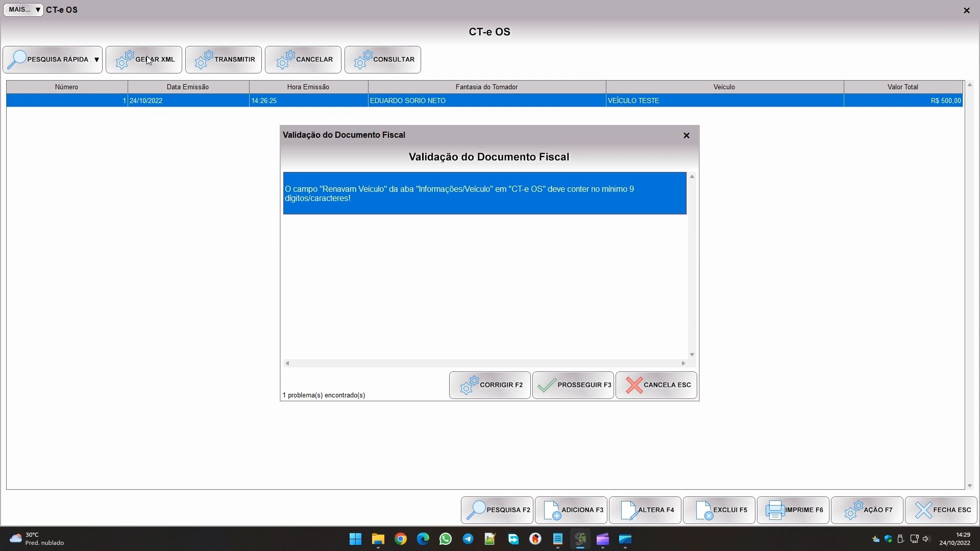Open Telegram from the taskbar
Image resolution: width=980 pixels, height=551 pixels.
[x=468, y=539]
